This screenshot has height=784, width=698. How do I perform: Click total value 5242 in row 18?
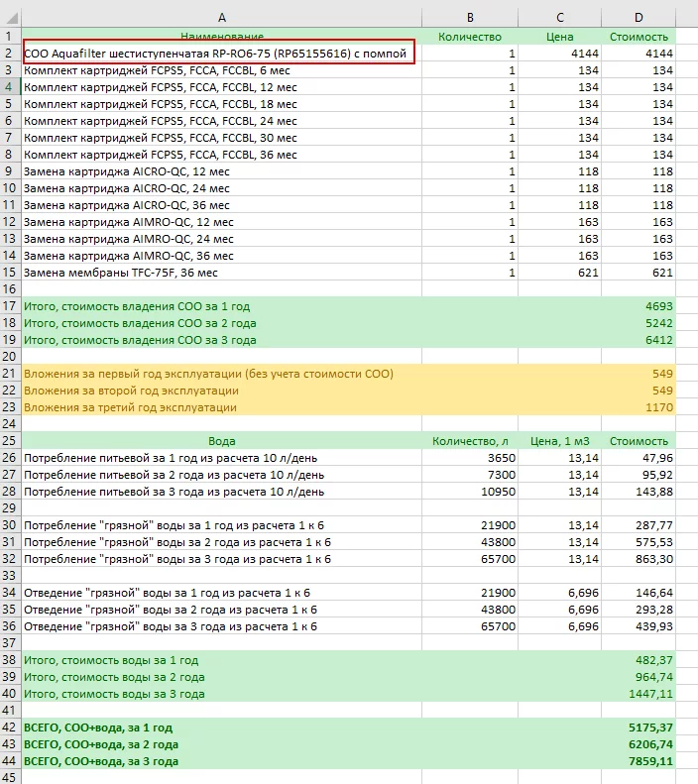[x=639, y=323]
